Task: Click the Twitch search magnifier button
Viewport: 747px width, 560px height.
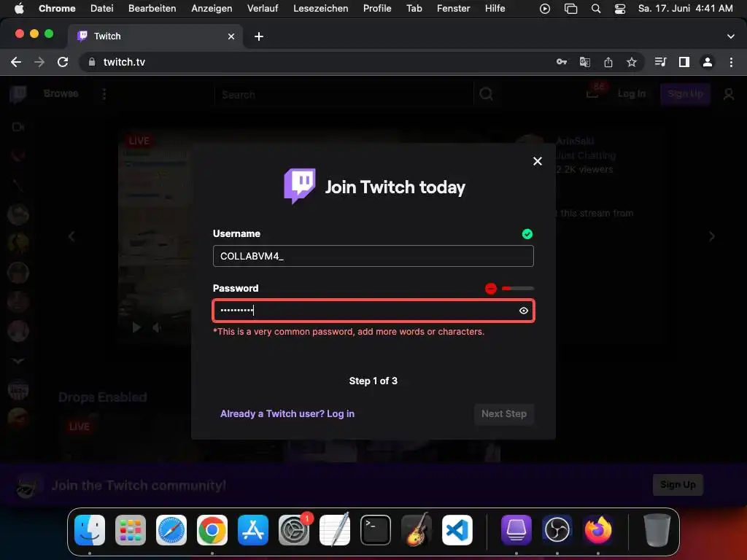Action: pos(486,94)
